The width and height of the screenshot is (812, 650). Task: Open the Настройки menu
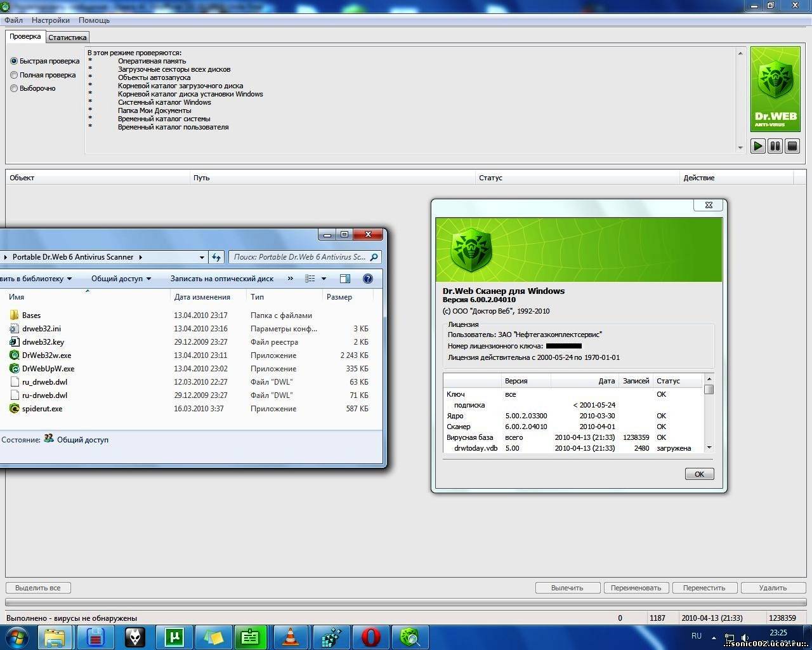51,20
